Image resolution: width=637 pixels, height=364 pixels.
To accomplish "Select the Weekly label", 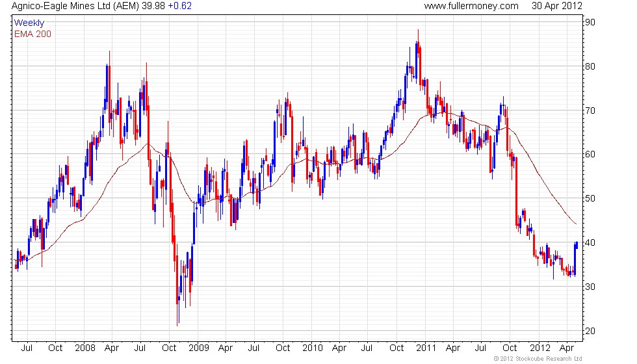I will (29, 23).
